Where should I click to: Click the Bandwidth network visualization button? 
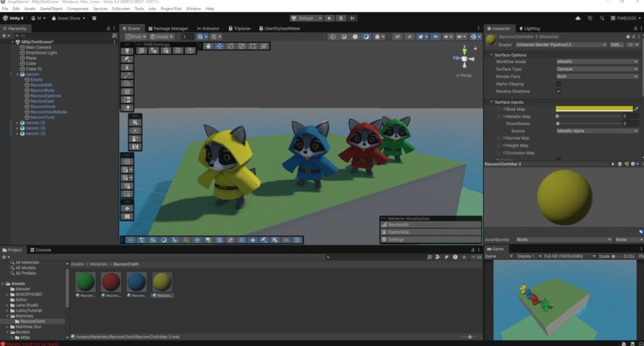tap(398, 225)
